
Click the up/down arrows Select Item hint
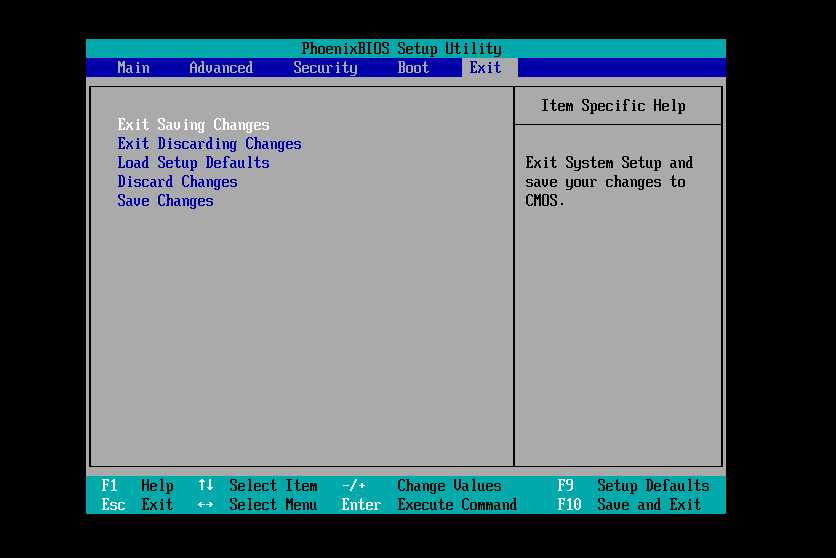[x=258, y=486]
